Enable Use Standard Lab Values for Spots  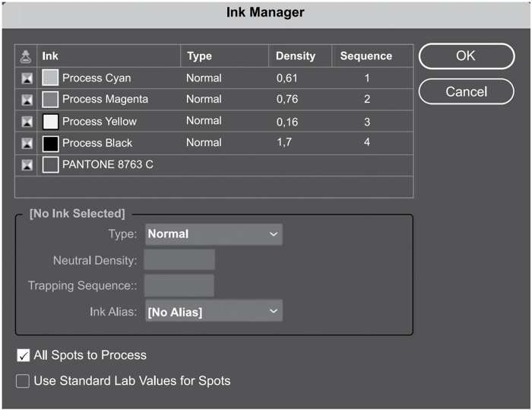pos(24,380)
